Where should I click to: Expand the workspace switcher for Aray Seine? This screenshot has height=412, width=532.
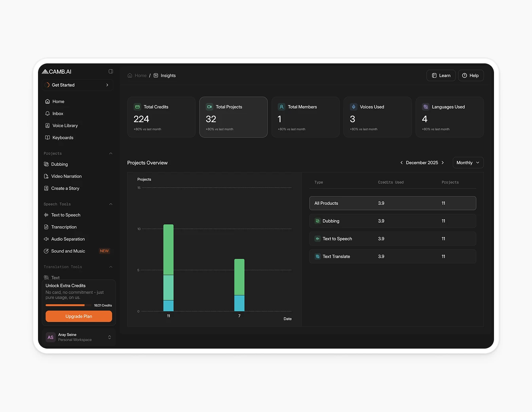[110, 337]
